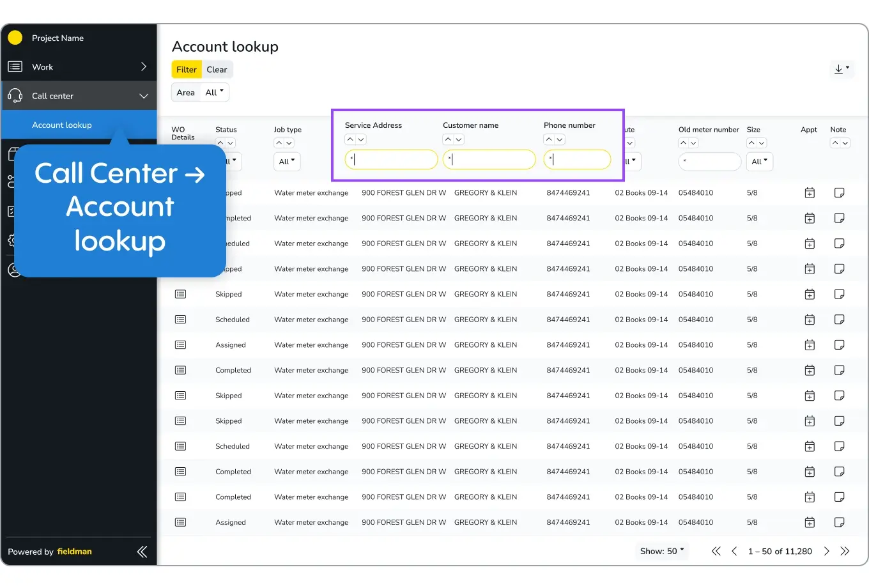
Task: Sort Status column ascending
Action: [x=220, y=143]
